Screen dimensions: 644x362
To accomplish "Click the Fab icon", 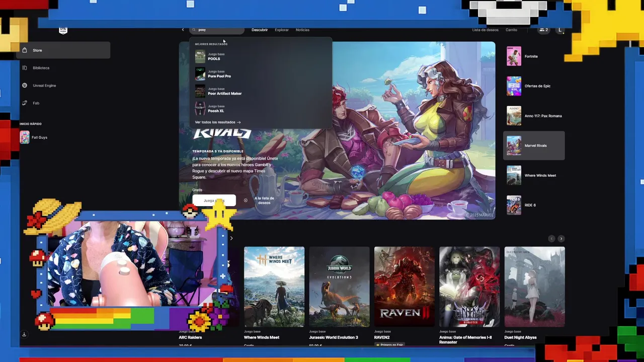I will coord(25,103).
